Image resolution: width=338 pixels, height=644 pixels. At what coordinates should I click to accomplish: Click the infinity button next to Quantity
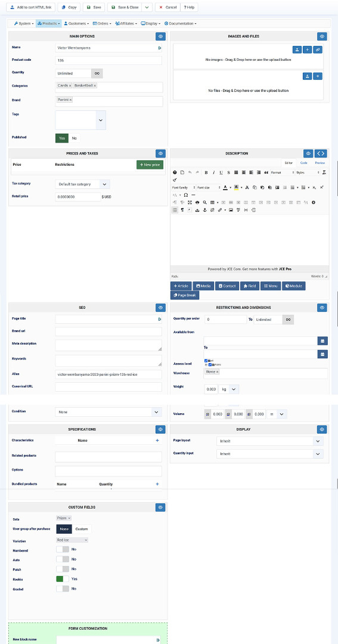tap(97, 73)
